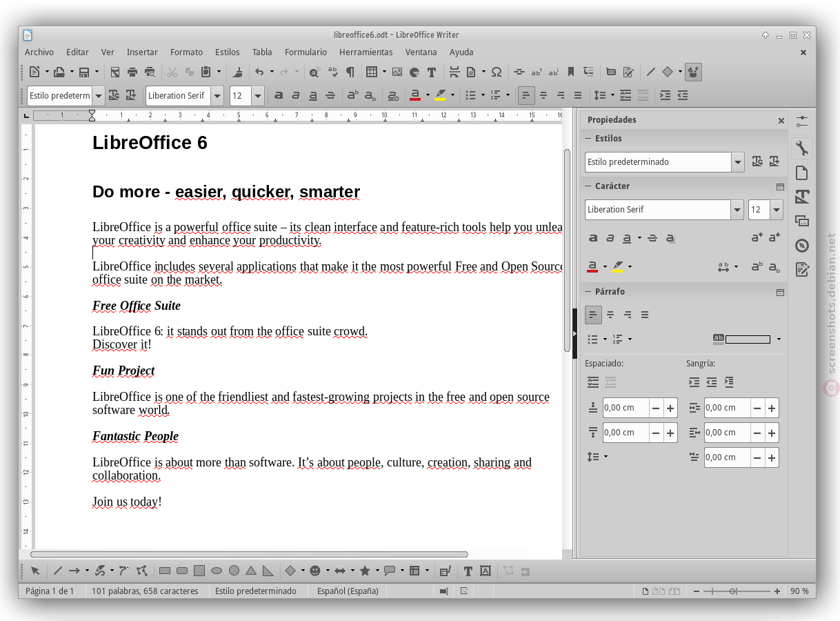This screenshot has height=621, width=840.
Task: Click the Español (España) language in the status bar
Action: 348,591
